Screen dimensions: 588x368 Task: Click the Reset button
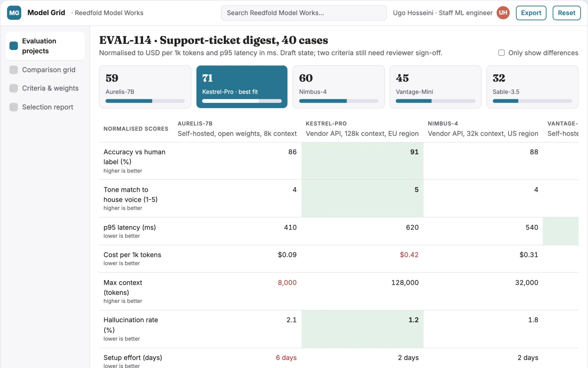566,13
